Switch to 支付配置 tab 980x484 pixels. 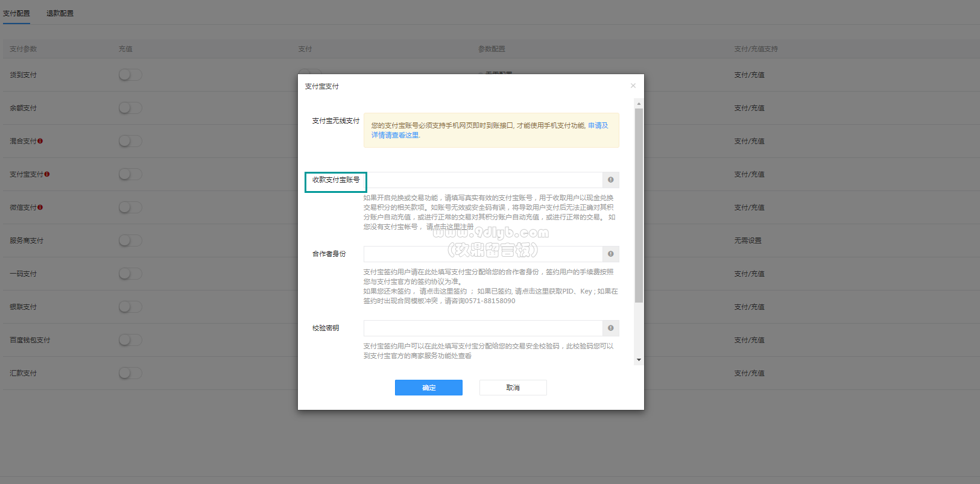pyautogui.click(x=16, y=13)
